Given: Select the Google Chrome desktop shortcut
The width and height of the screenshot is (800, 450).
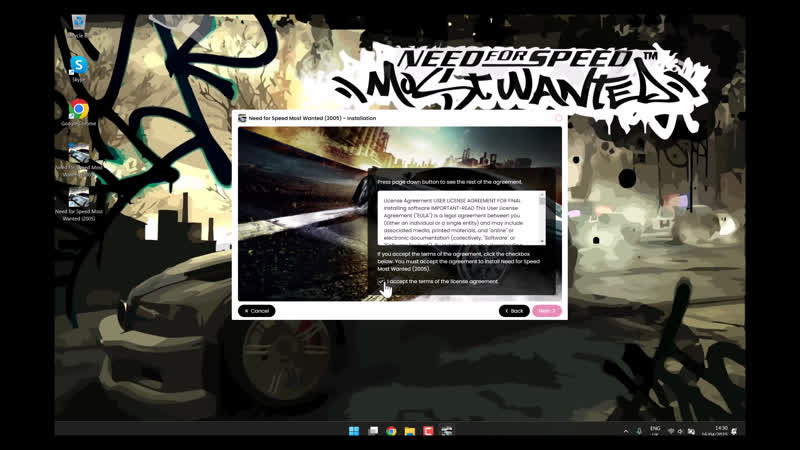Looking at the screenshot, I should click(x=79, y=113).
